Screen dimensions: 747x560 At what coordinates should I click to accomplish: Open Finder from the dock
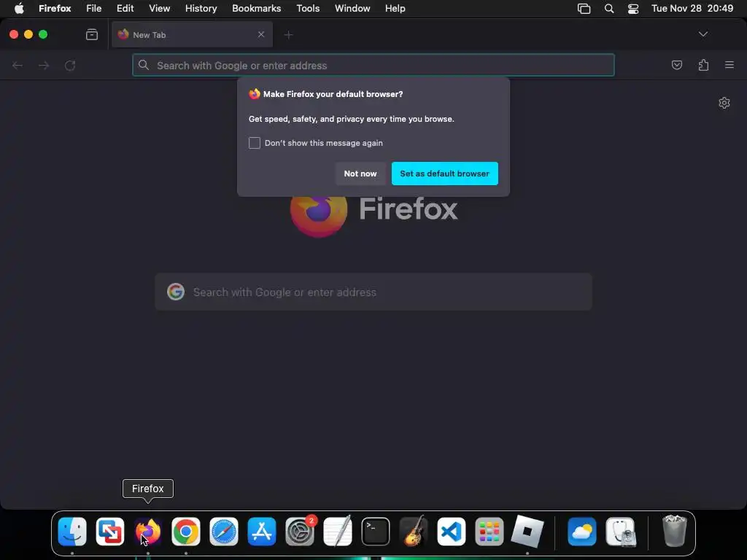coord(72,532)
